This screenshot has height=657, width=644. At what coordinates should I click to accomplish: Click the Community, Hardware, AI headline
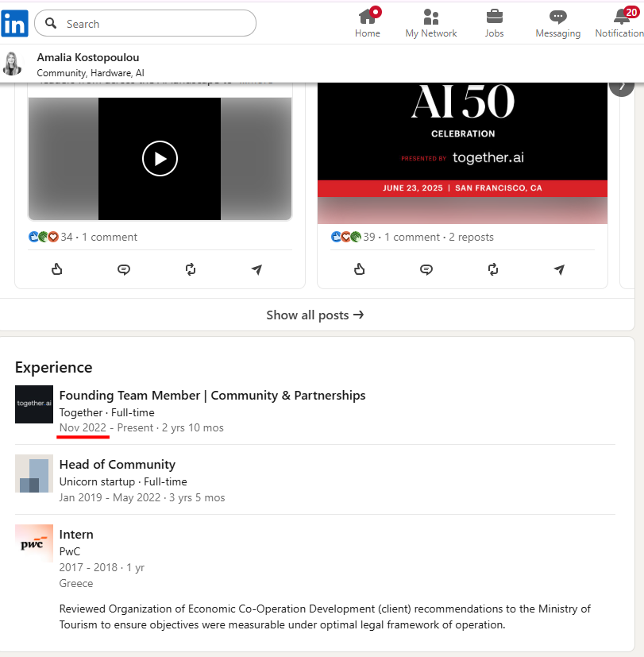91,73
